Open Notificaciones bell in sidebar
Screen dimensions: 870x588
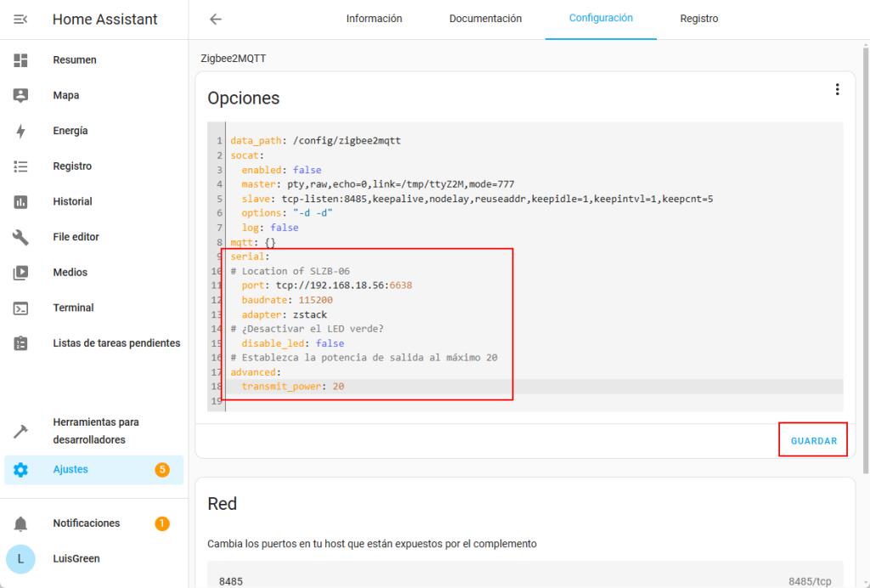[x=20, y=523]
